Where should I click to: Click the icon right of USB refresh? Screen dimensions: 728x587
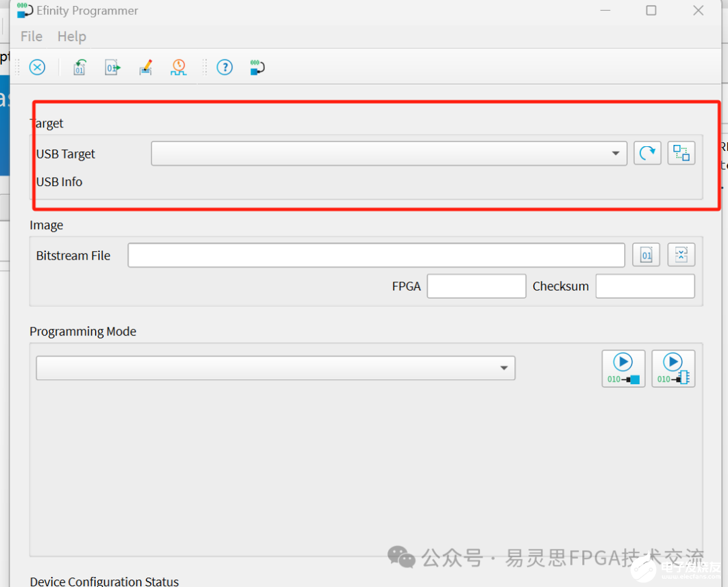point(681,153)
